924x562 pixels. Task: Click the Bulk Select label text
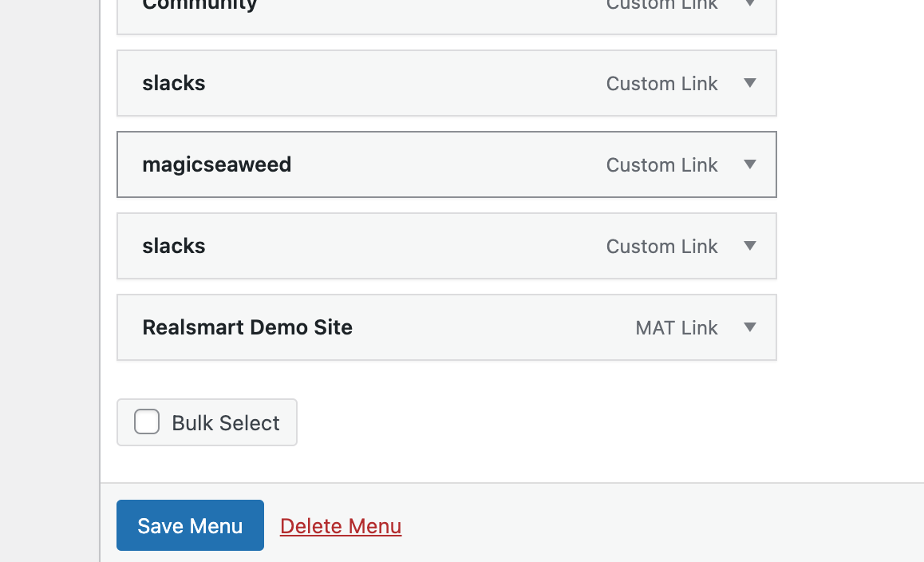[226, 423]
